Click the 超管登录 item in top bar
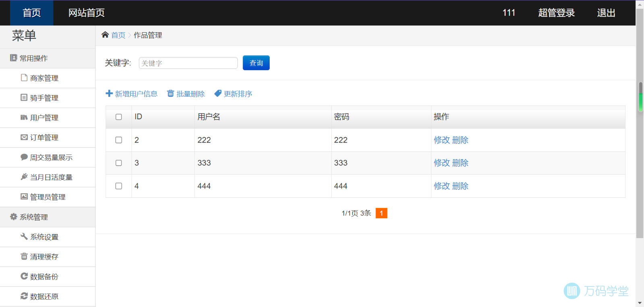 pos(556,13)
